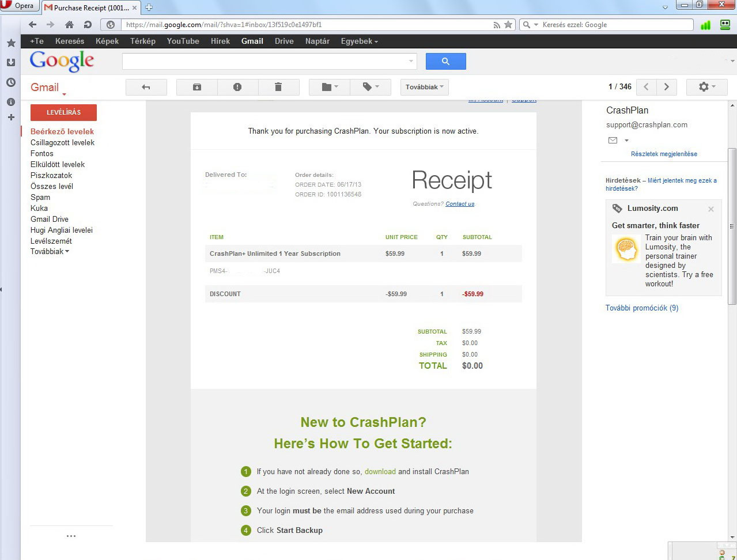The height and width of the screenshot is (560, 737).
Task: Open the Labels tag dropdown
Action: point(371,87)
